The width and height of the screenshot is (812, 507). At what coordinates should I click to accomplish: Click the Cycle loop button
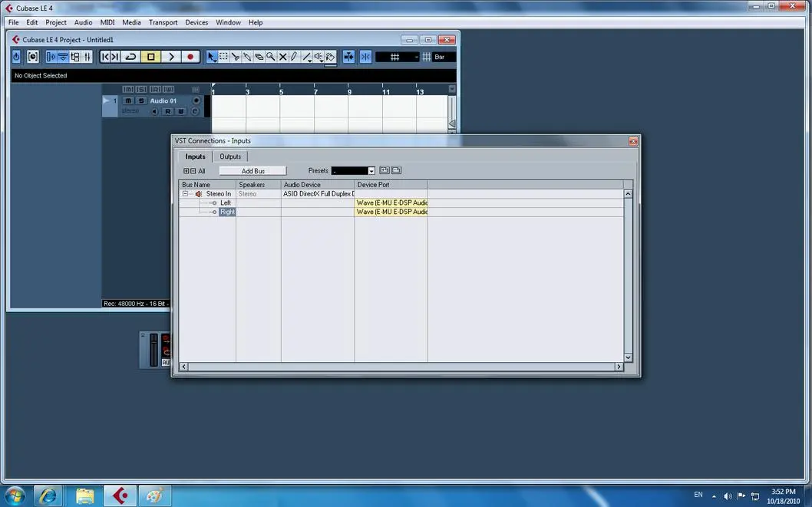[x=130, y=57]
